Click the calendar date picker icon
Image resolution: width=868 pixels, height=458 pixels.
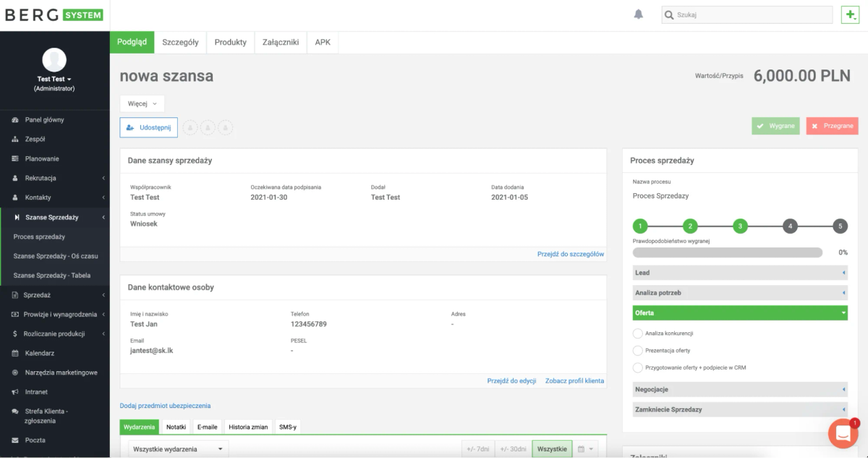coord(585,449)
